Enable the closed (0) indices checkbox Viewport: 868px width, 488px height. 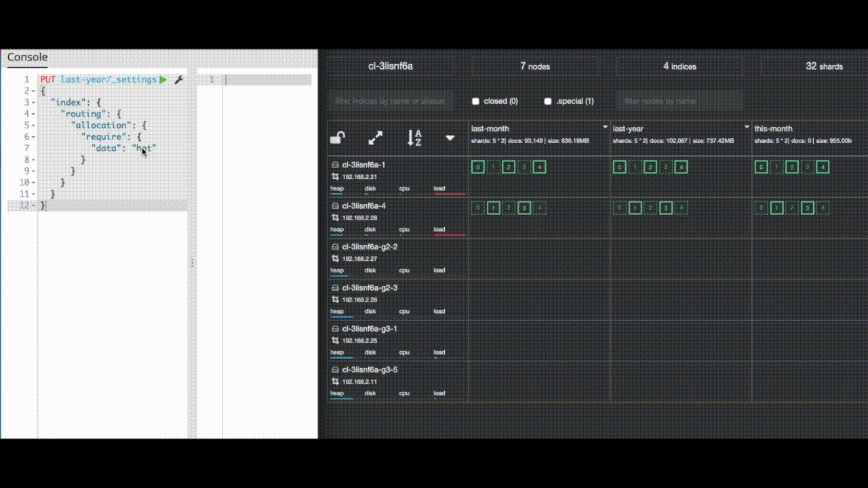point(476,101)
